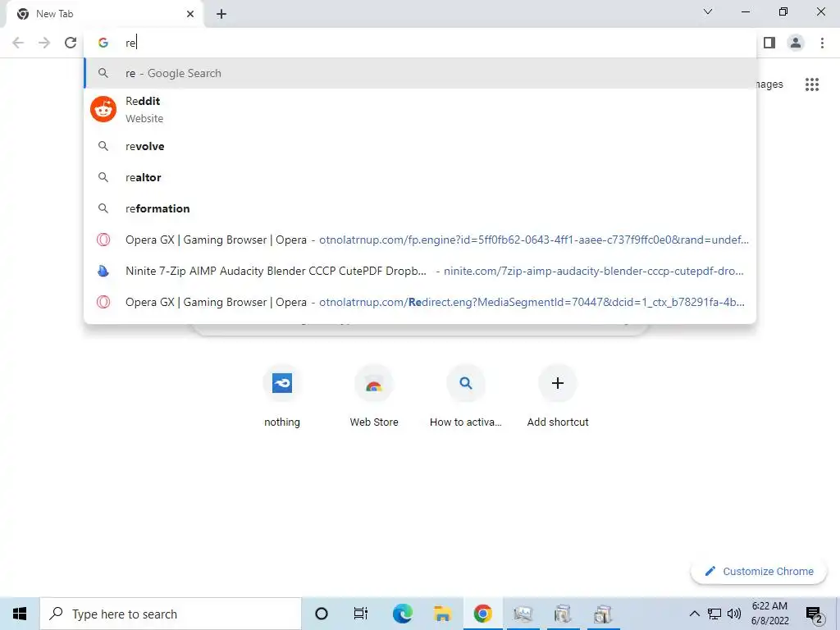The image size is (840, 630).
Task: Open the Chrome profile avatar
Action: [x=796, y=43]
